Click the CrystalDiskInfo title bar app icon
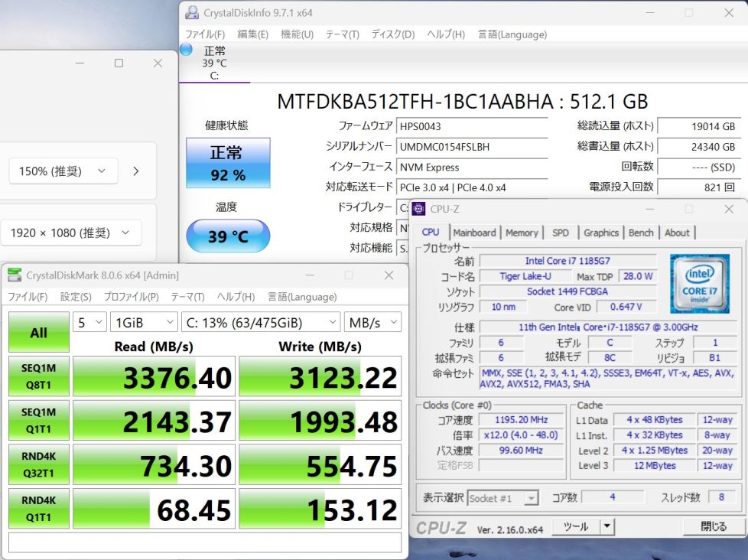The image size is (748, 560). tap(192, 13)
